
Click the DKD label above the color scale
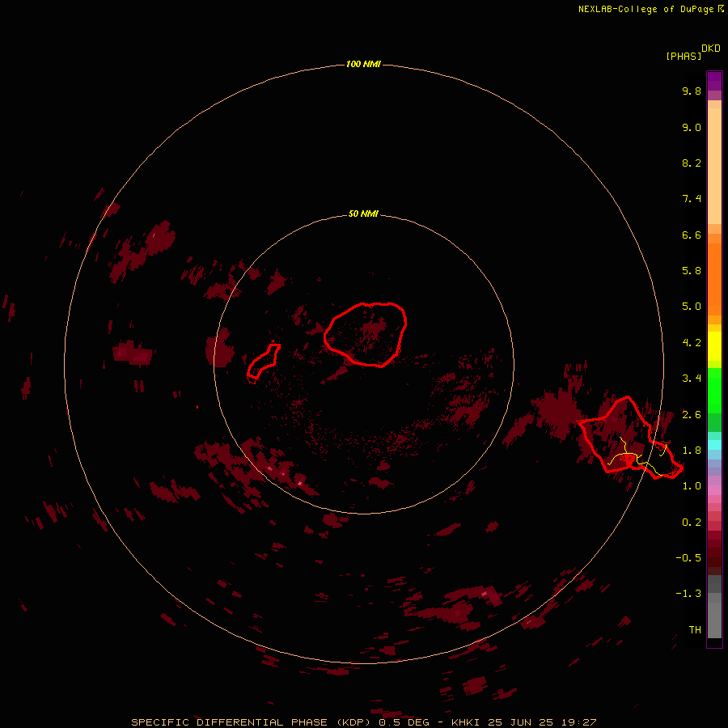(711, 49)
